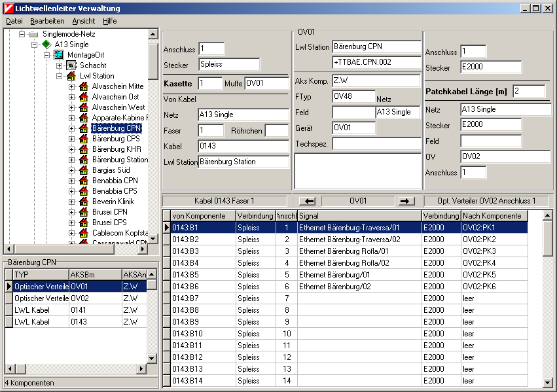Click the component list right scroll arrow
The width and height of the screenshot is (557, 392).
point(141,369)
